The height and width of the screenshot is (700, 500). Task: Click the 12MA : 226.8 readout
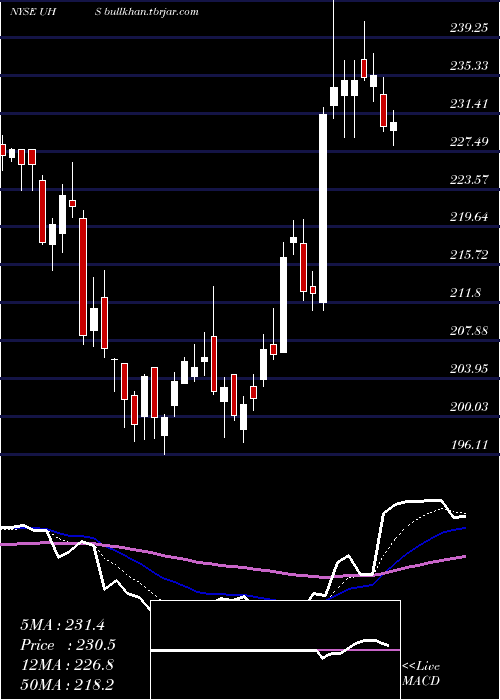[67, 665]
